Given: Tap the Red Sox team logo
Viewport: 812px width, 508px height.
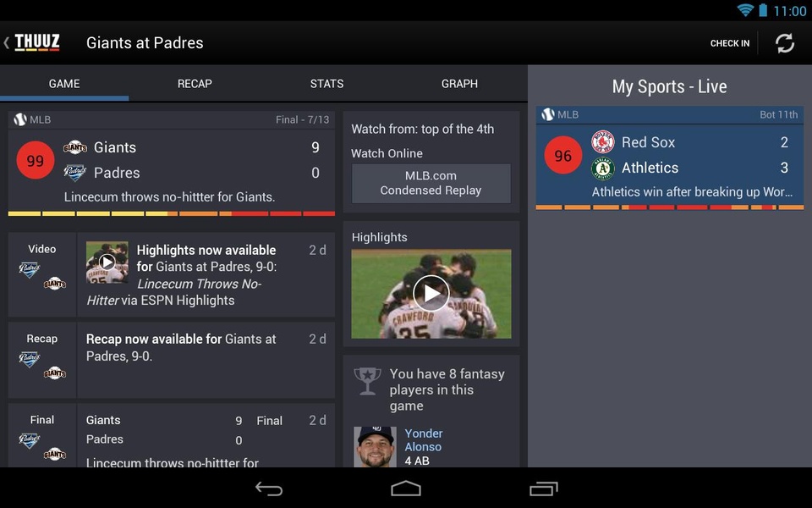Looking at the screenshot, I should coord(603,142).
